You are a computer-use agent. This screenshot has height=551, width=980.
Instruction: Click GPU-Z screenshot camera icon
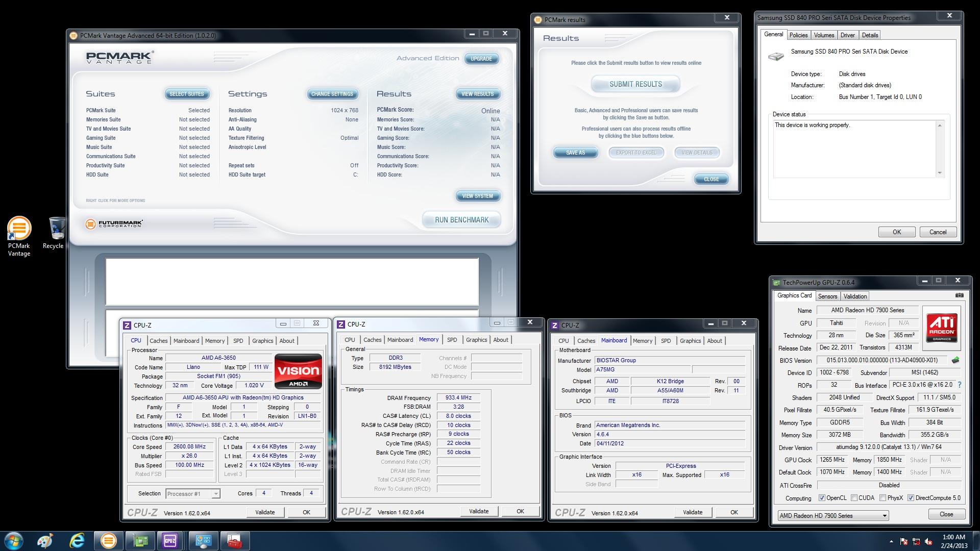click(x=960, y=295)
